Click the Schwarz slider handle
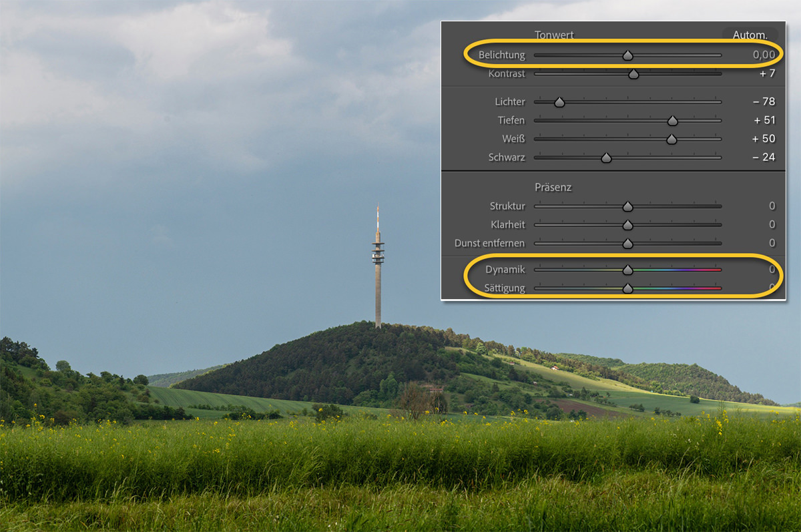Screen dimensions: 801x532 point(606,159)
